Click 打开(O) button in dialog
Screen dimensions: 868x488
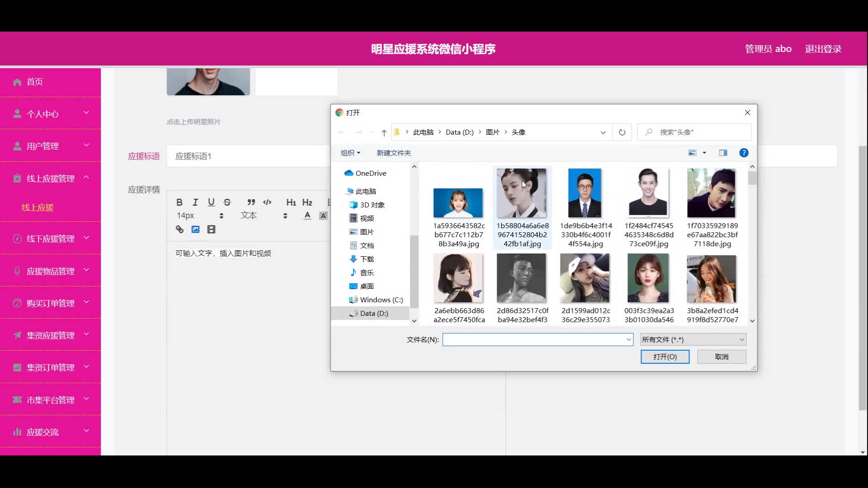[x=665, y=357]
